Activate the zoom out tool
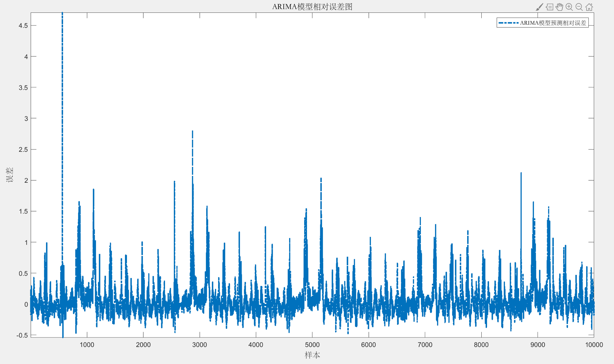The image size is (614, 364). 579,7
